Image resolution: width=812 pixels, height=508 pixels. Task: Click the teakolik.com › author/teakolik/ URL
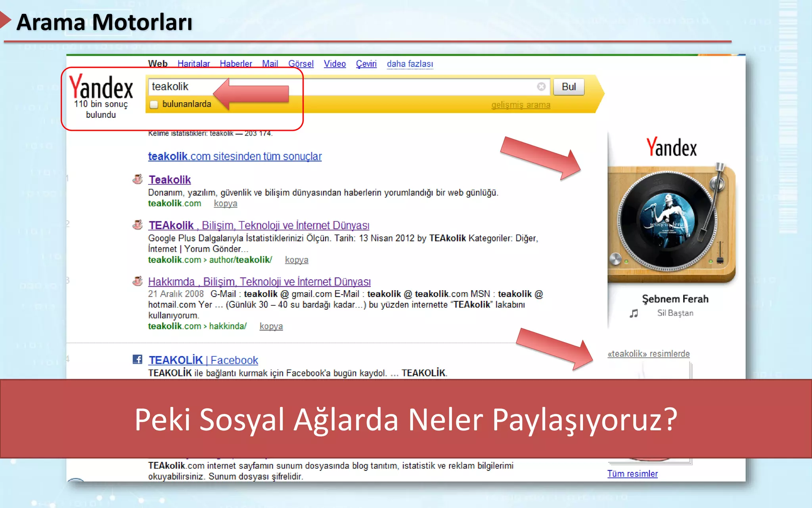coord(210,260)
